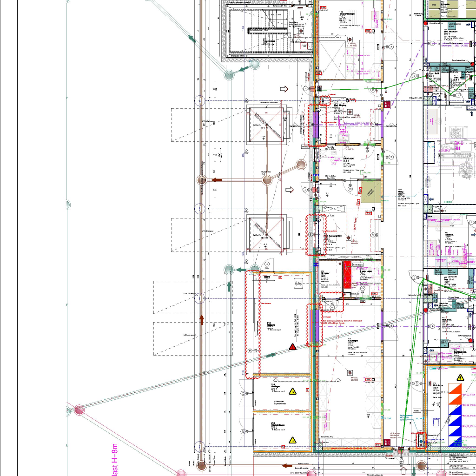Select the large revision cloud around room 218's left wall

click(x=253, y=324)
